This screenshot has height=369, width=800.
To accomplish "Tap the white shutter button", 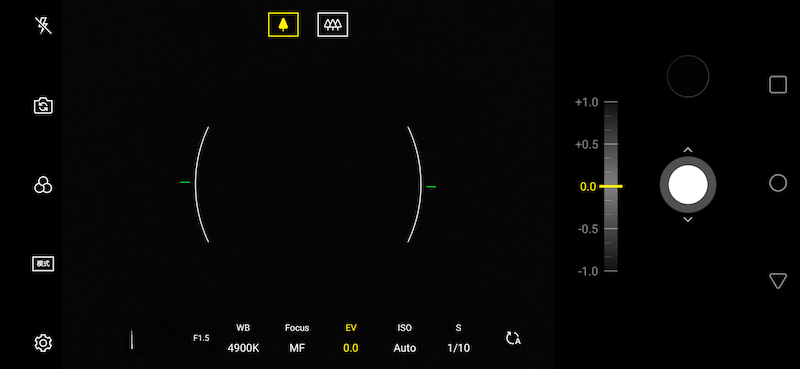I will click(688, 184).
